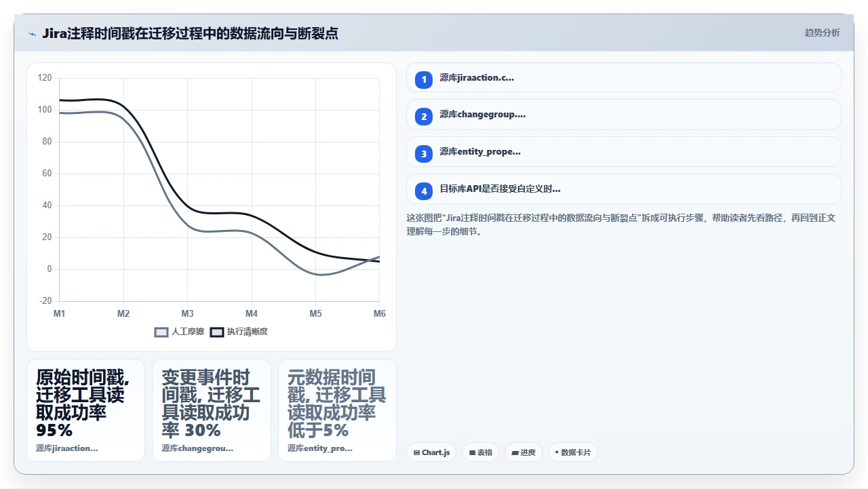Click the M2 axis label
The height and width of the screenshot is (489, 868).
[123, 313]
